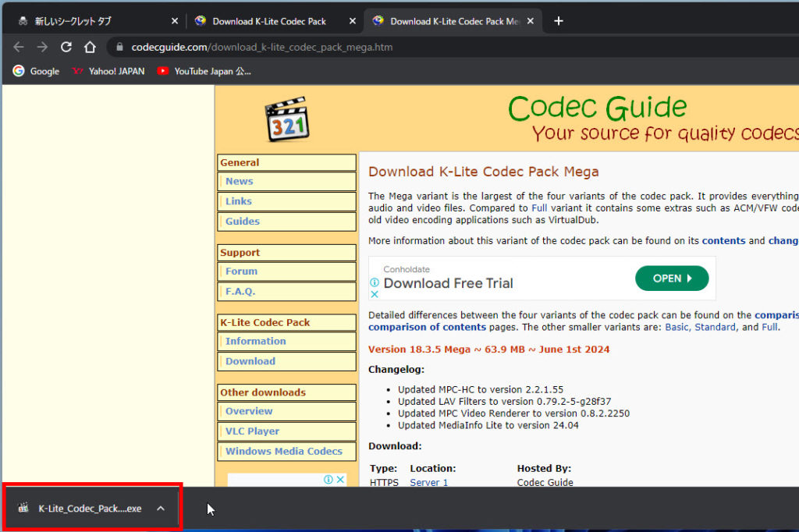Click the Server 1 download link
The image size is (799, 532).
[429, 483]
